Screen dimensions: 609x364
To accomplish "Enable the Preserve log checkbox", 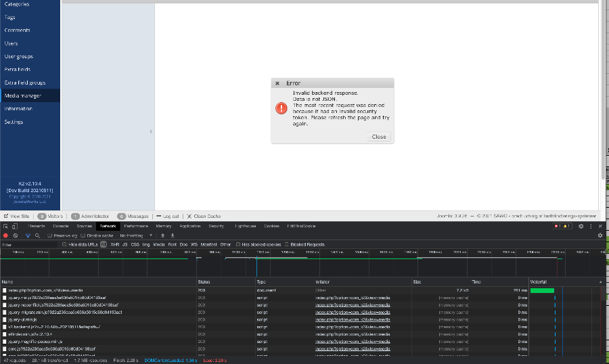I will (x=49, y=235).
